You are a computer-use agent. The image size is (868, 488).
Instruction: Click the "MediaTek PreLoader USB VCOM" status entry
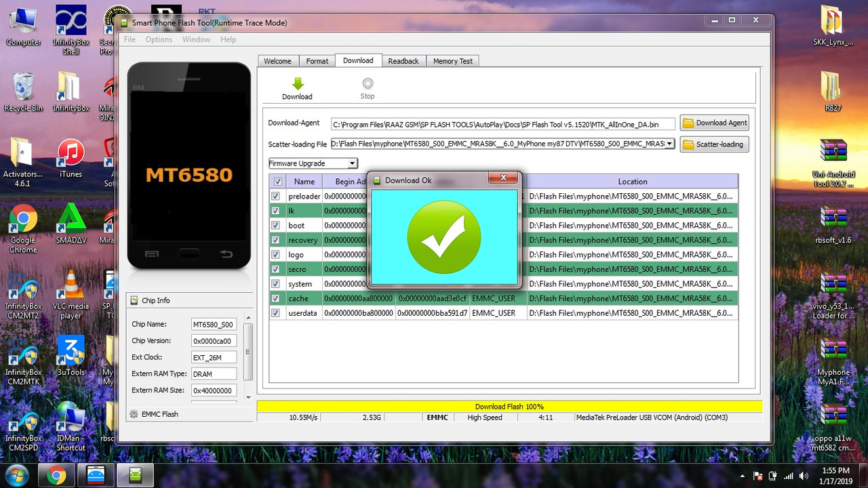(x=652, y=418)
